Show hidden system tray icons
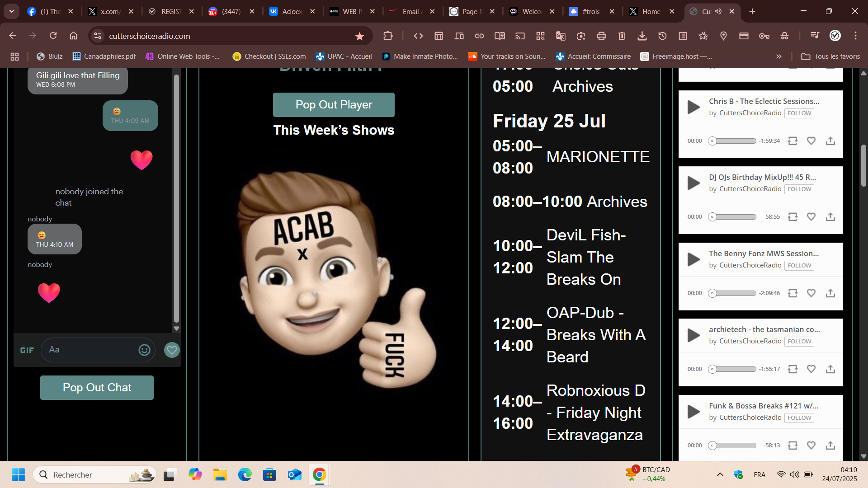Image resolution: width=868 pixels, height=488 pixels. (x=720, y=474)
